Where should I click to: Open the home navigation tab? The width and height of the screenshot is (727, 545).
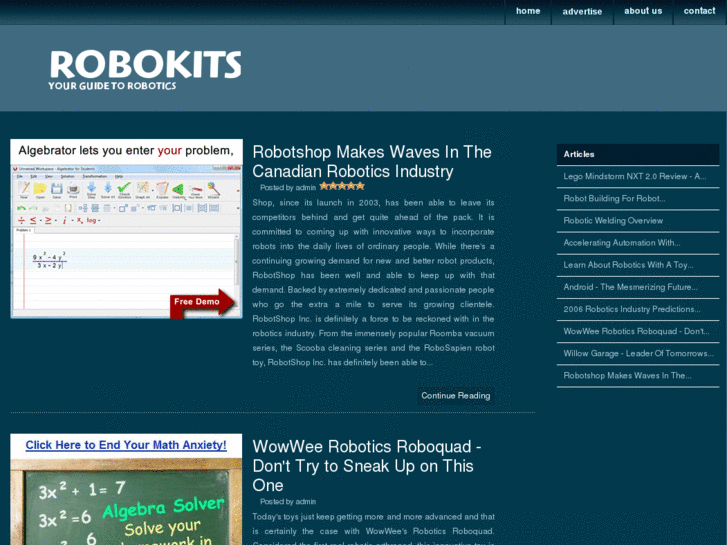[x=528, y=11]
